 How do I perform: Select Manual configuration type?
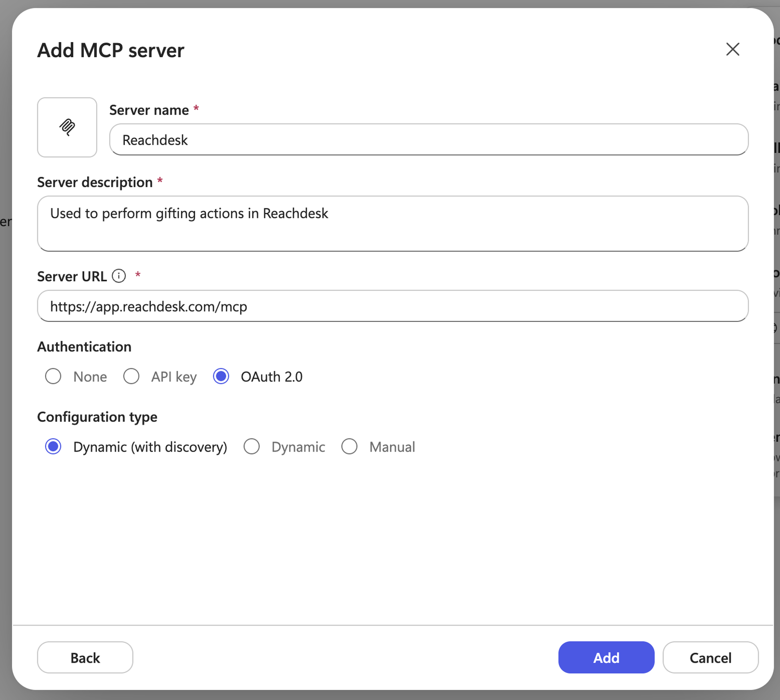coord(349,446)
